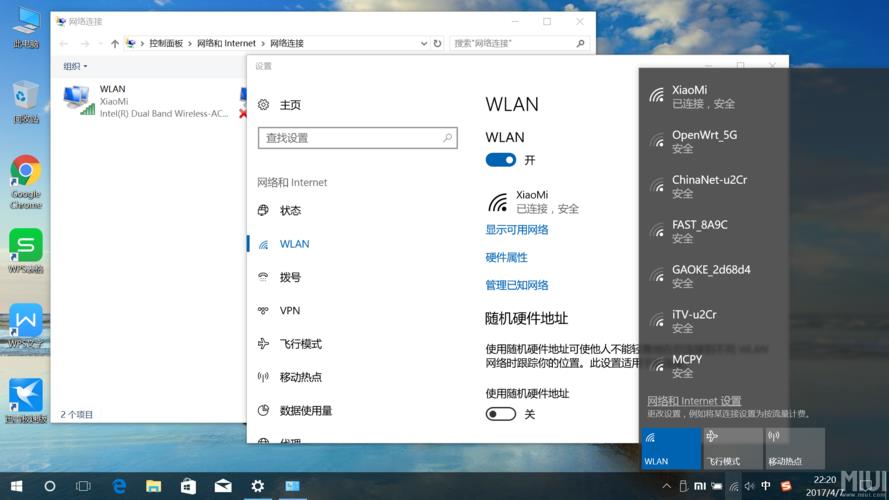Toggle the mobile hotspot quick action tile
Viewport: 889px width, 500px height.
pyautogui.click(x=795, y=448)
